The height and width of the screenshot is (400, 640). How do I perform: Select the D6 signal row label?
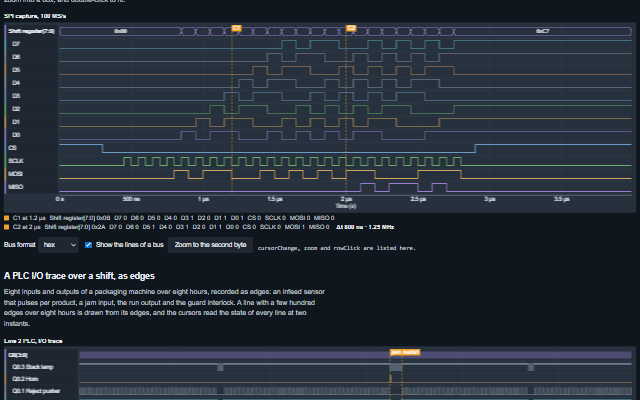(16, 57)
